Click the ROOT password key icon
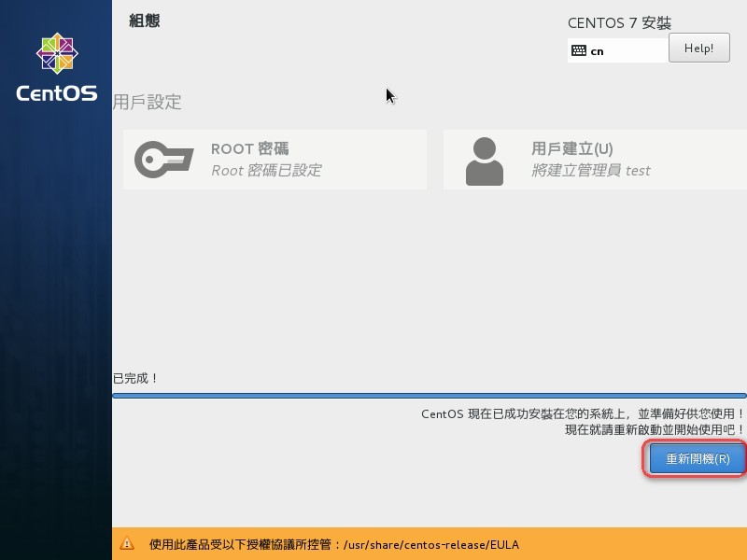Image resolution: width=747 pixels, height=560 pixels. [x=164, y=160]
